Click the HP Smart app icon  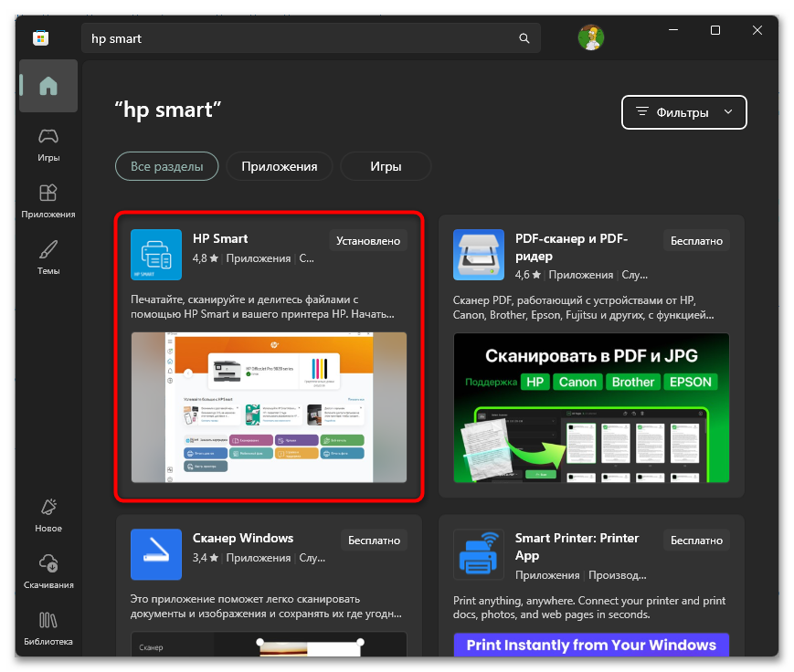156,255
